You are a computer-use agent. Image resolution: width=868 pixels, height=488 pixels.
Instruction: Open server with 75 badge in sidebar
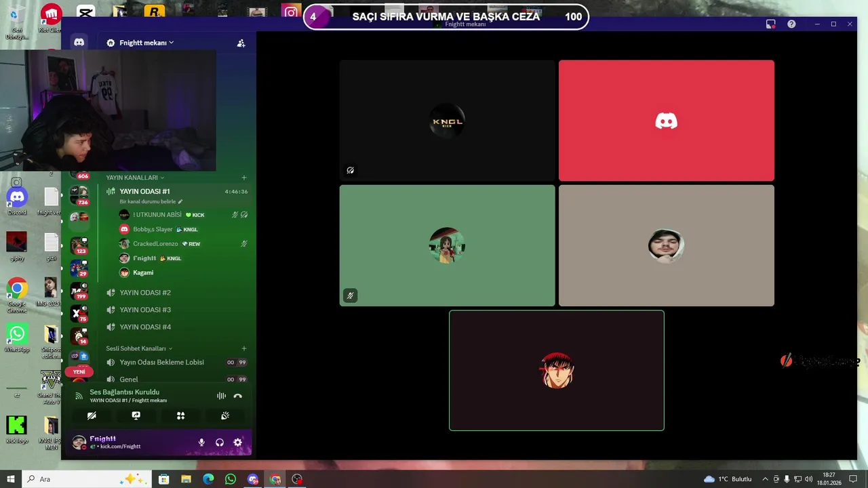pos(79,314)
